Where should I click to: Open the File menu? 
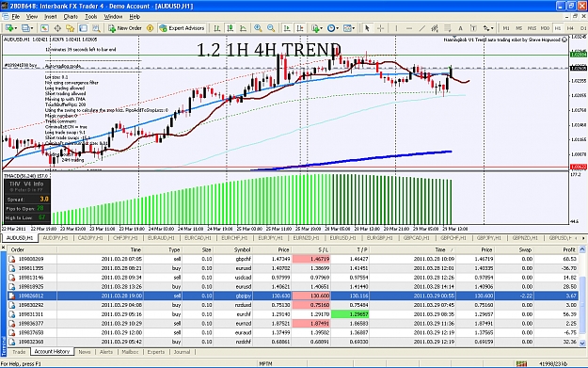[15, 17]
